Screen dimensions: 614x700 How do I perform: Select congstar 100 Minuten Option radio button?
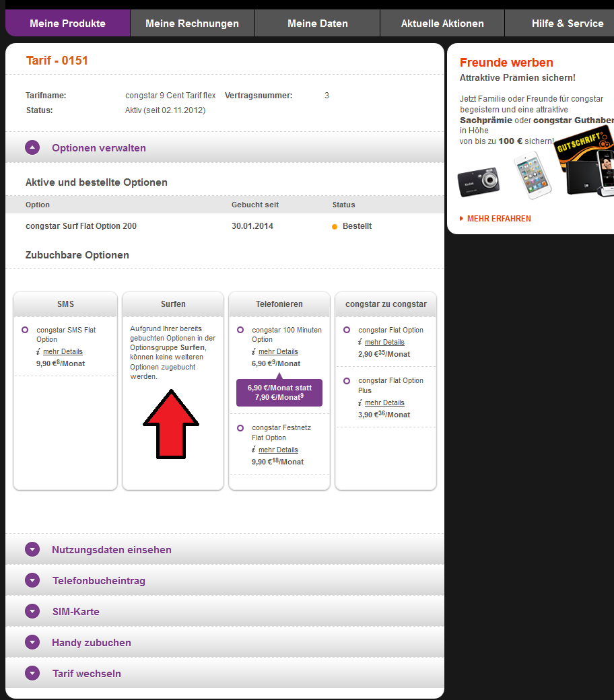240,330
